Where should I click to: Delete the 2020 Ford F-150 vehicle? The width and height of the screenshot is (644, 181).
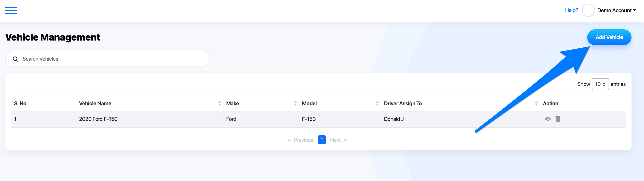(558, 119)
